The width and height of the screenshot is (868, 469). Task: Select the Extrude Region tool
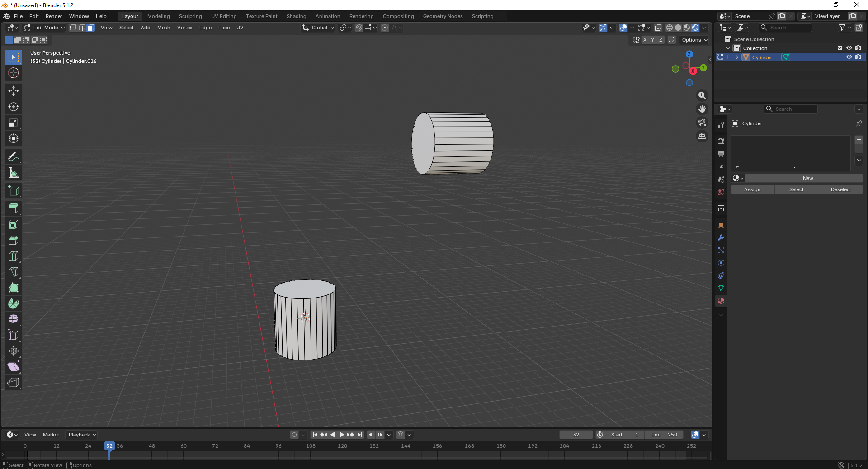coord(14,208)
